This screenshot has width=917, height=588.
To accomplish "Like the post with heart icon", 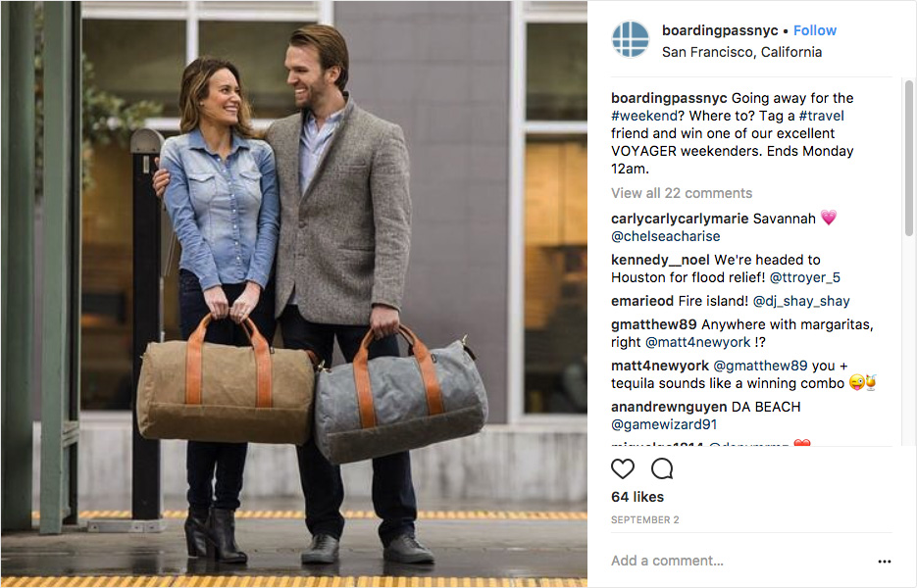I will click(x=622, y=468).
